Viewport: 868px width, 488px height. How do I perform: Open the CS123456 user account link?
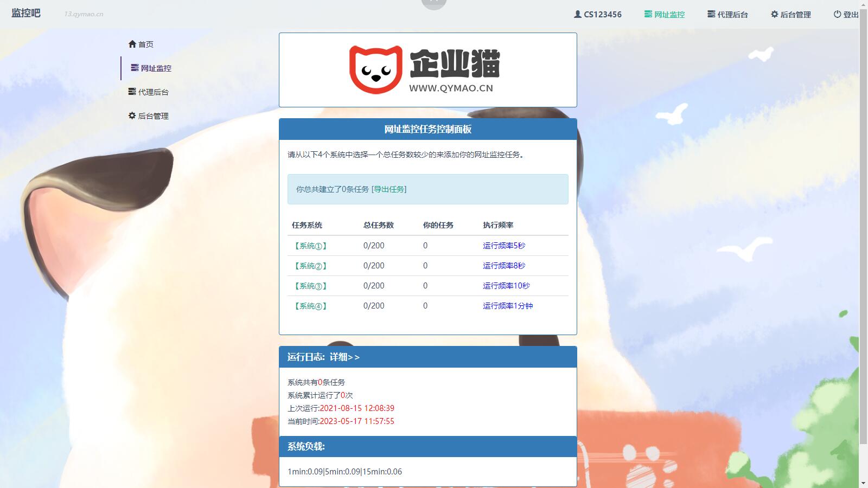click(x=598, y=15)
